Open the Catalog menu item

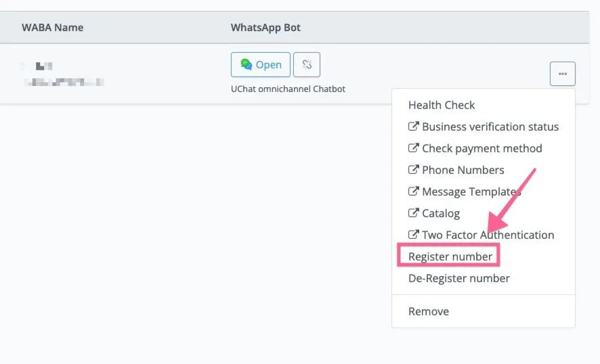tap(434, 213)
